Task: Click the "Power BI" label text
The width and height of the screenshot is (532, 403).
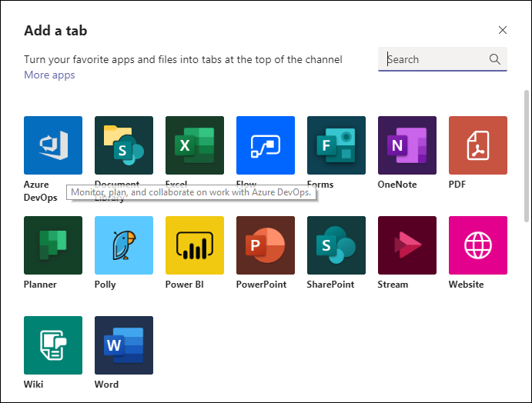Action: point(185,285)
